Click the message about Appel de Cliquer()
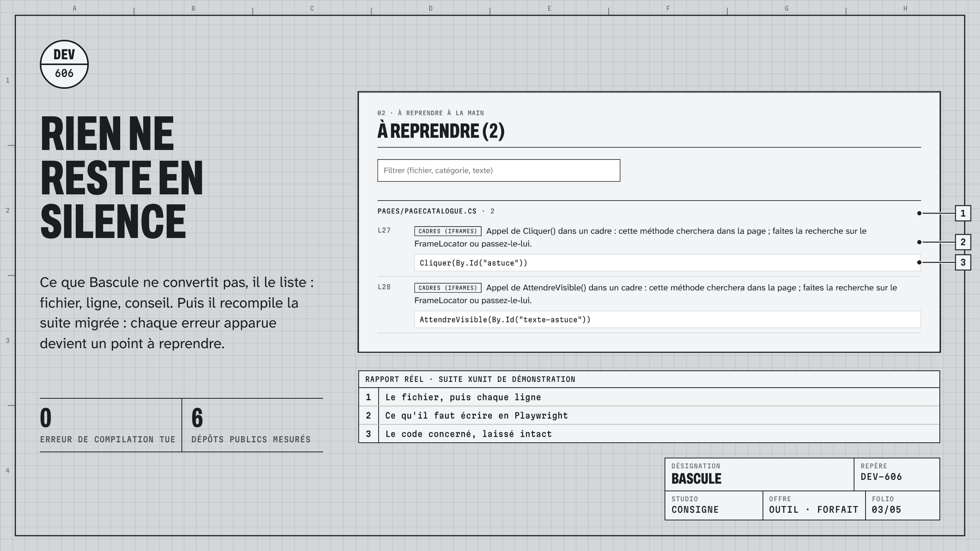The height and width of the screenshot is (551, 980). pos(641,237)
